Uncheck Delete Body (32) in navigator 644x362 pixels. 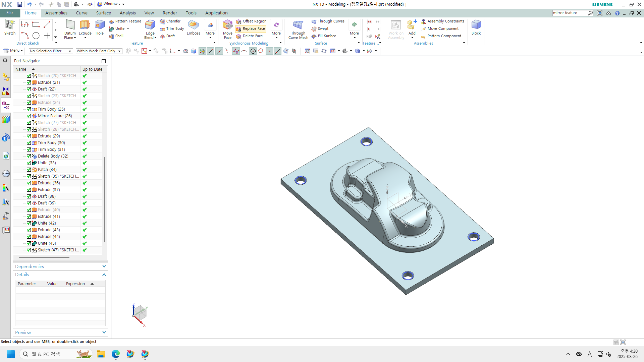point(29,156)
